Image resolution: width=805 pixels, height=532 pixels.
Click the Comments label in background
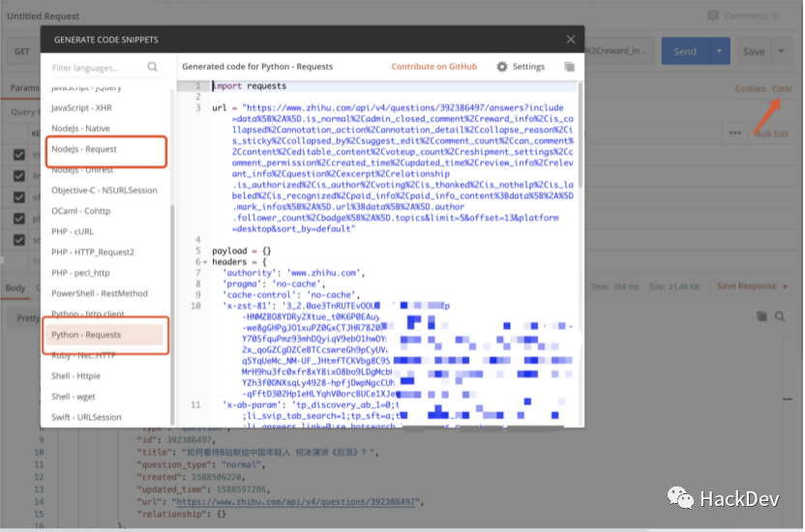745,15
